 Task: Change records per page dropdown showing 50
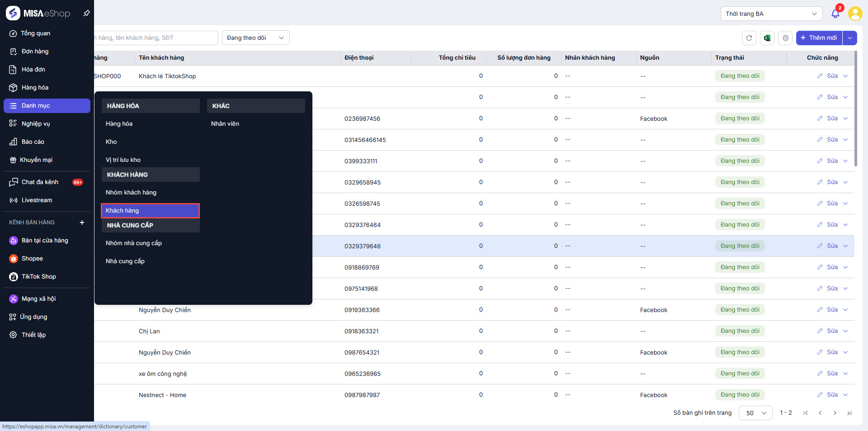[755, 413]
